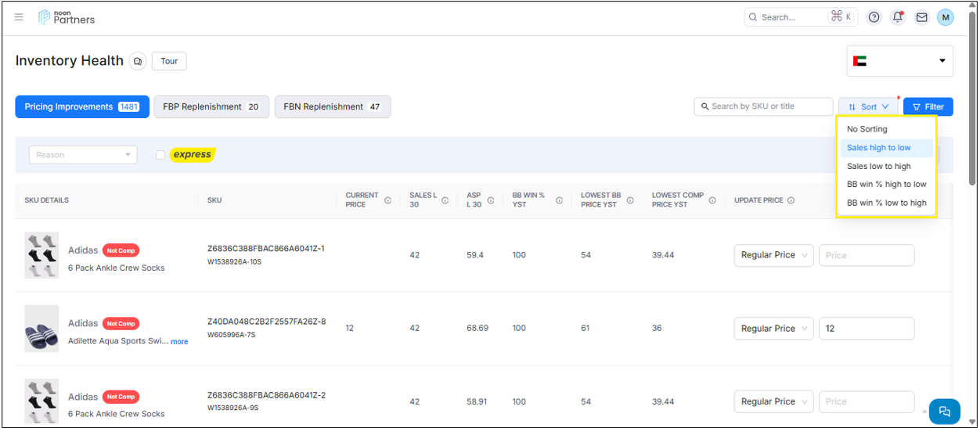
Task: Click the user avatar M
Action: (945, 17)
